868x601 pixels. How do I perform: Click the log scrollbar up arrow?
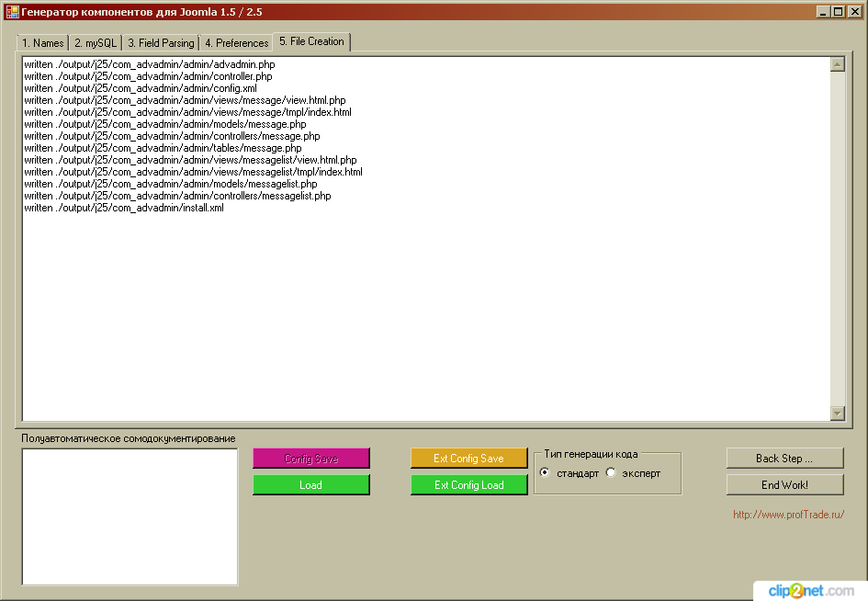(x=838, y=64)
